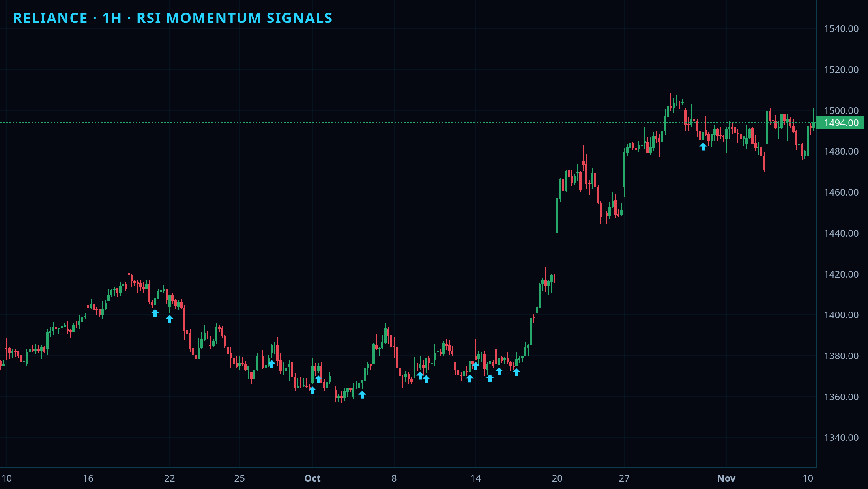Click the rightmost RSI signal arrow near 1480
The image size is (868, 489).
[x=703, y=146]
